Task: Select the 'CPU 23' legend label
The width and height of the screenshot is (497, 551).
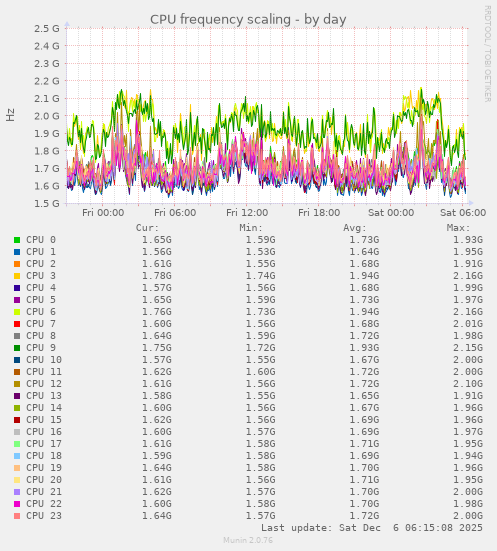Action: [44, 516]
